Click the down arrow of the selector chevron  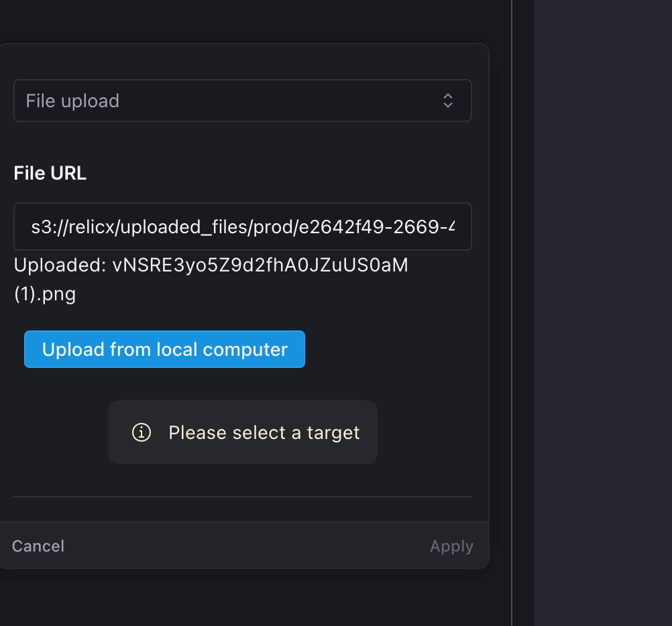447,105
